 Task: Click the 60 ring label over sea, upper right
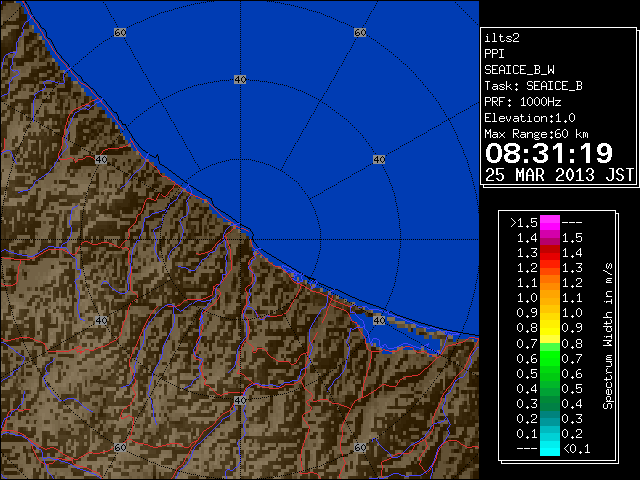click(360, 33)
